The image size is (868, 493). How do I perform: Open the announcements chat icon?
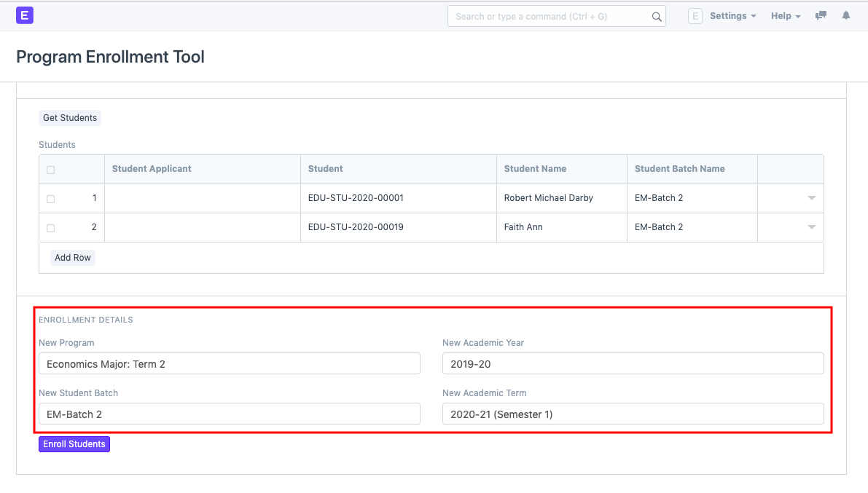821,15
